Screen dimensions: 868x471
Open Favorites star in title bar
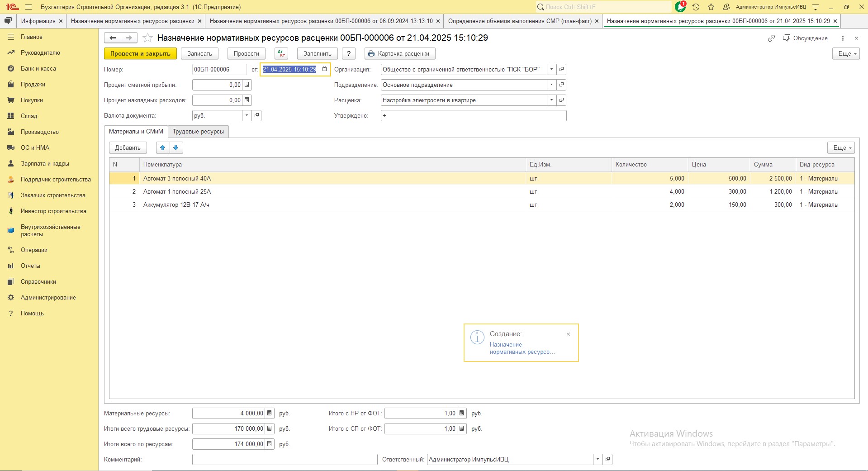pyautogui.click(x=711, y=7)
